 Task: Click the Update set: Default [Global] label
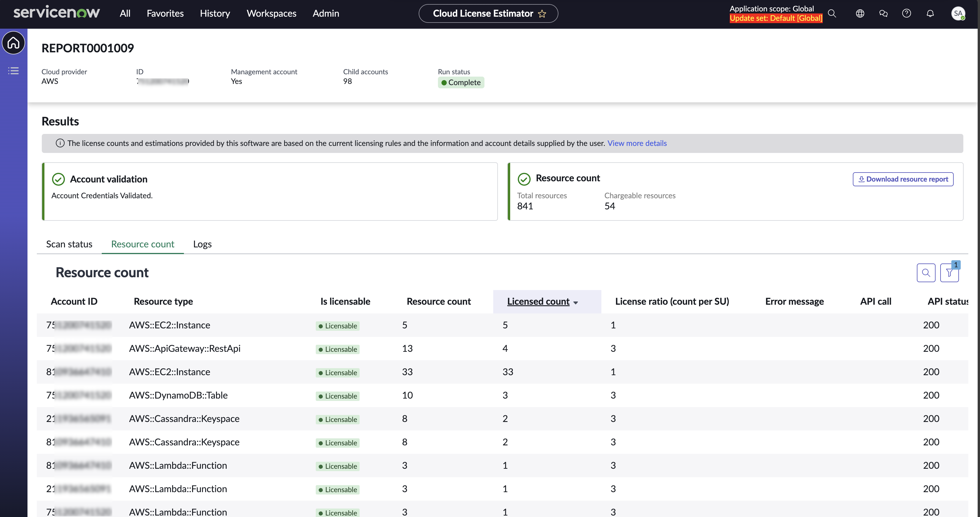coord(776,18)
